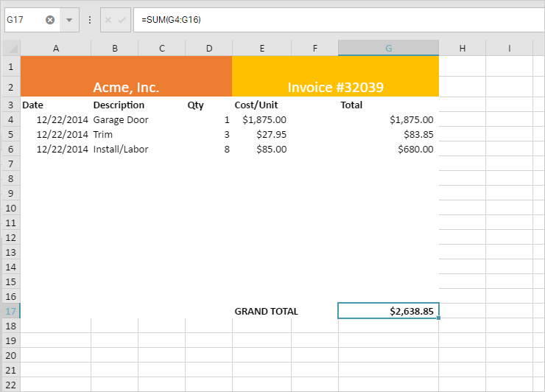Click into the formula bar showing =SUM(G4:G16)

[339, 20]
